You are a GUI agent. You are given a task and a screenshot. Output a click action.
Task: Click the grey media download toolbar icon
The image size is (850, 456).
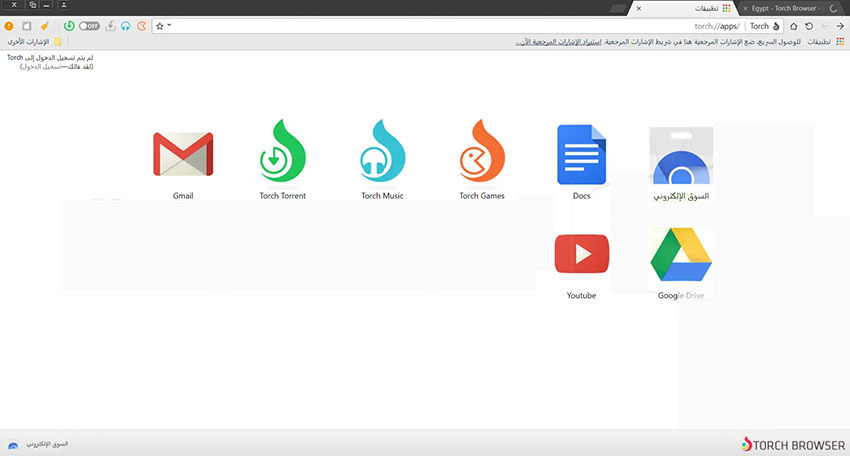pyautogui.click(x=110, y=25)
